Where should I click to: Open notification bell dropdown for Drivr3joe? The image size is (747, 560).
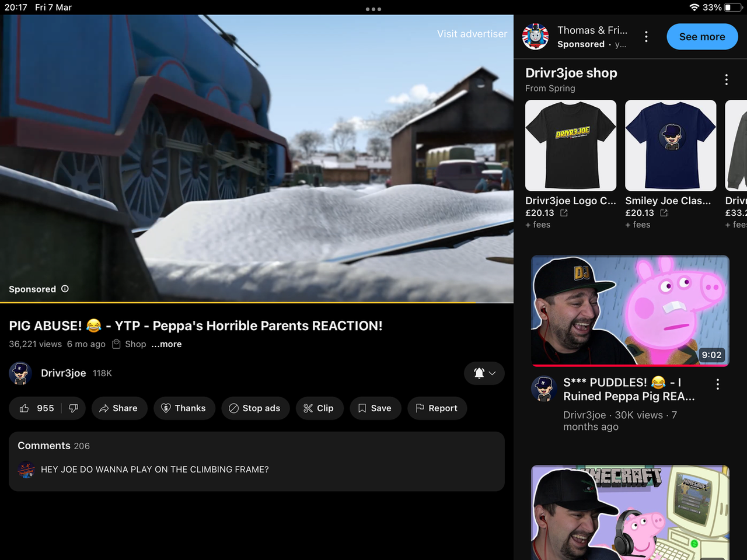pyautogui.click(x=484, y=373)
